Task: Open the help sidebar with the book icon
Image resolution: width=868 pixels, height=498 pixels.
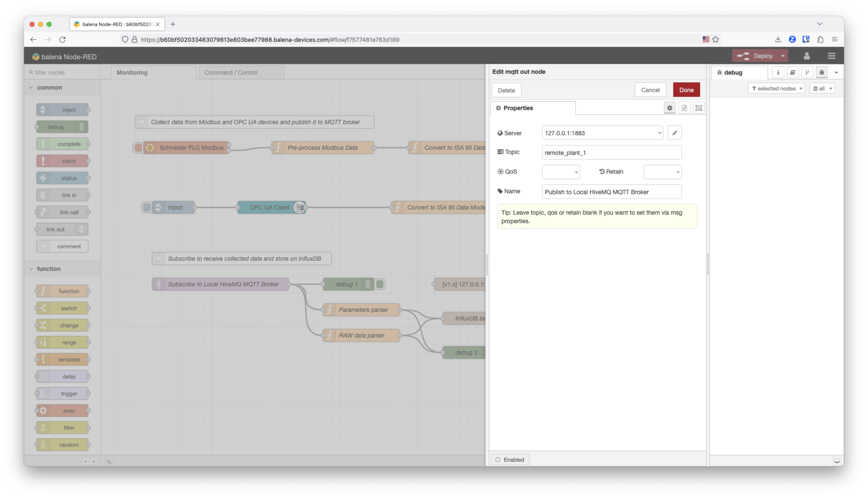Action: [x=793, y=72]
